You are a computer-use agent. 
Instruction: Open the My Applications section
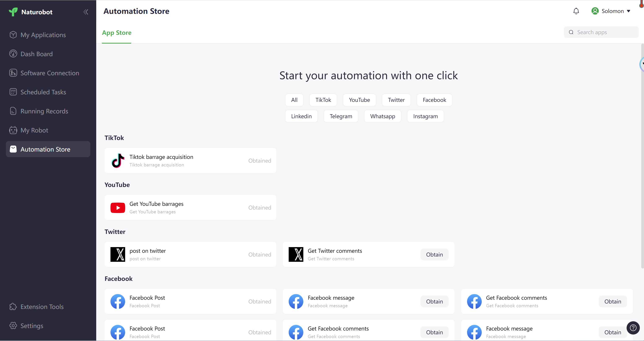[43, 35]
